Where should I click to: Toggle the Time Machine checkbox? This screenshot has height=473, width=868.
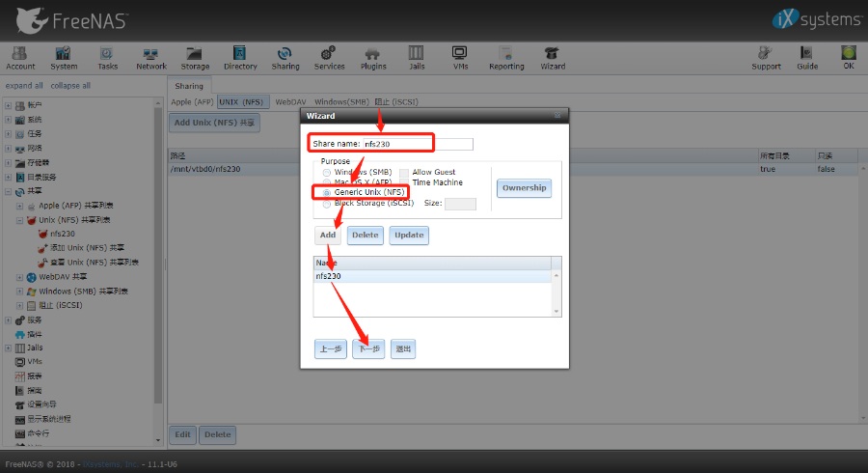[x=404, y=182]
